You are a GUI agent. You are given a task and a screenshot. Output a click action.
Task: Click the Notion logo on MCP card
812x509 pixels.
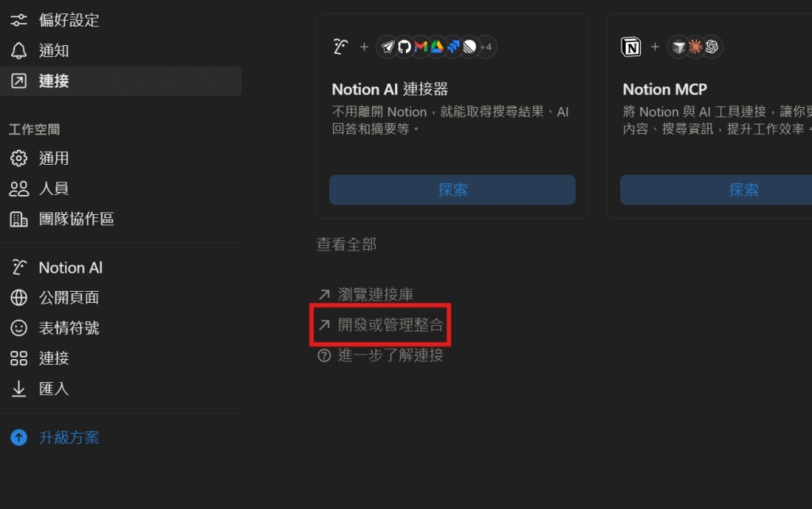click(x=630, y=47)
